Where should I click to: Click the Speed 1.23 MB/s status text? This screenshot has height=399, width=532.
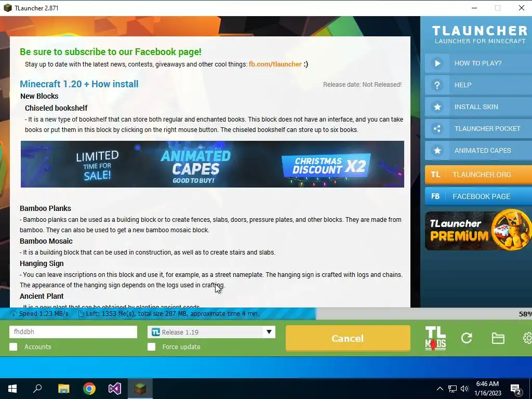(x=44, y=313)
